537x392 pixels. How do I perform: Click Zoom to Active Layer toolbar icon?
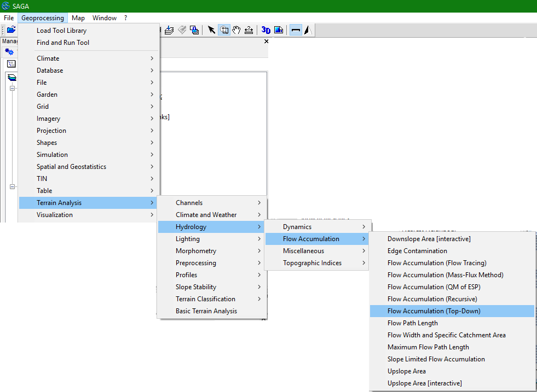169,30
